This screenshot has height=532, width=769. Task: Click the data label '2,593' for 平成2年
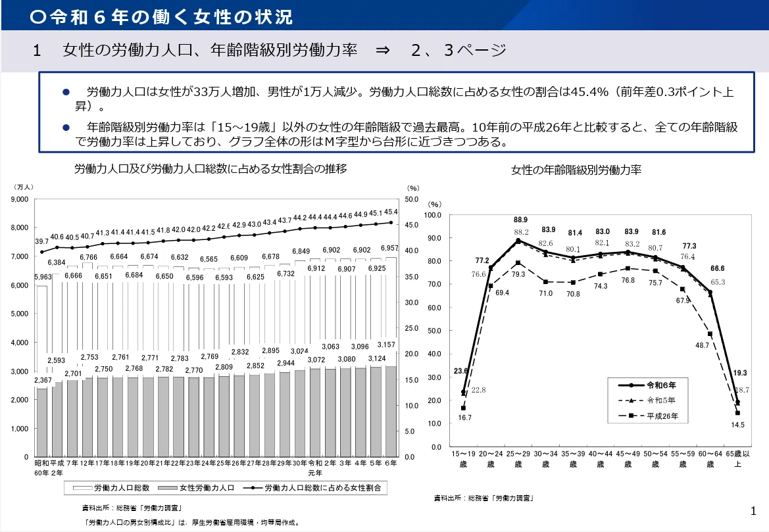(x=57, y=360)
